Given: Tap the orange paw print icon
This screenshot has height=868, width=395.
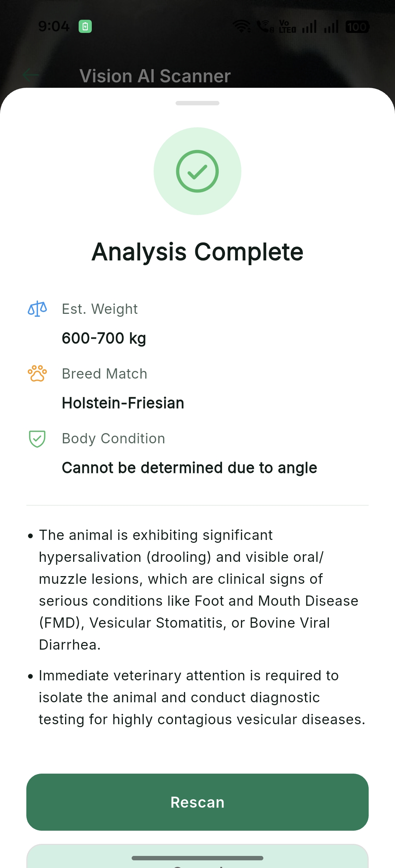Looking at the screenshot, I should point(37,373).
